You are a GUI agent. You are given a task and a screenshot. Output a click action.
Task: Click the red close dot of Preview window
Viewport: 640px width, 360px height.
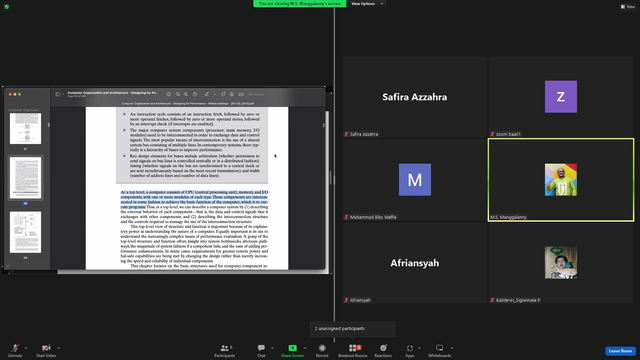click(10, 94)
